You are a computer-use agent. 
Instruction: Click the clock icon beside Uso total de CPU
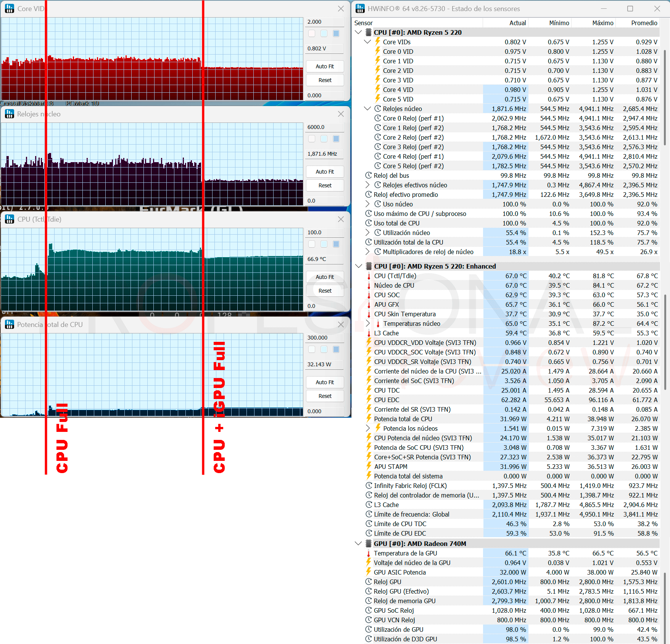pyautogui.click(x=369, y=223)
